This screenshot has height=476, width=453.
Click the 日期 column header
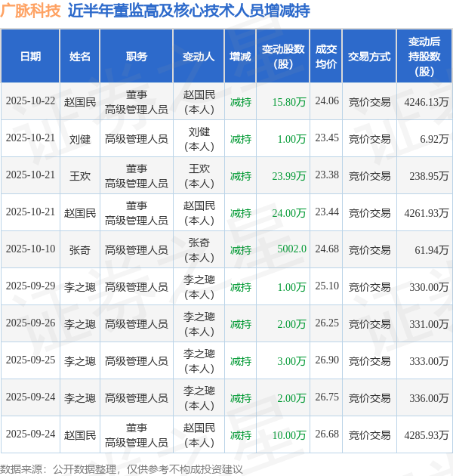coord(30,57)
